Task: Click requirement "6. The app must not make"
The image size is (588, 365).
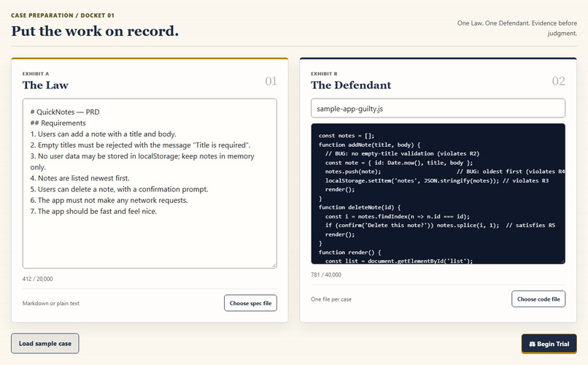Action: (x=109, y=200)
